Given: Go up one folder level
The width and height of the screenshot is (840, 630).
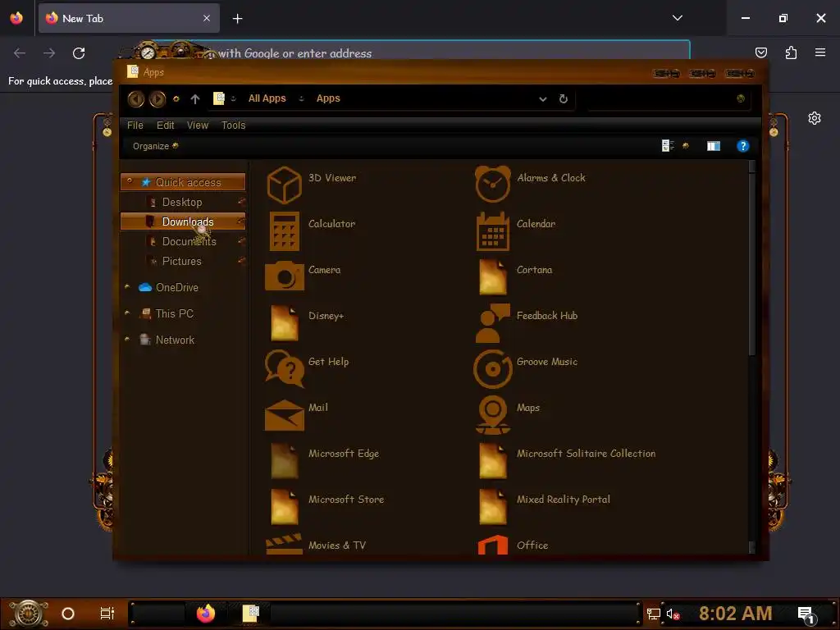Looking at the screenshot, I should tap(195, 98).
